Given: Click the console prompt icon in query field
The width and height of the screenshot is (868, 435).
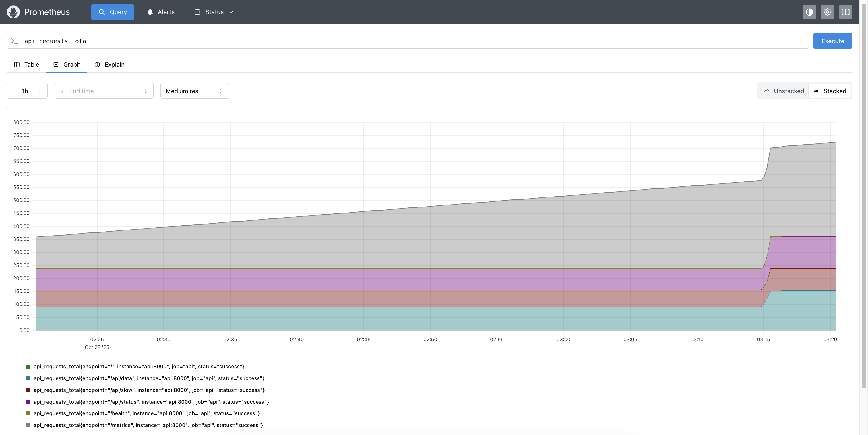Looking at the screenshot, I should tap(14, 41).
